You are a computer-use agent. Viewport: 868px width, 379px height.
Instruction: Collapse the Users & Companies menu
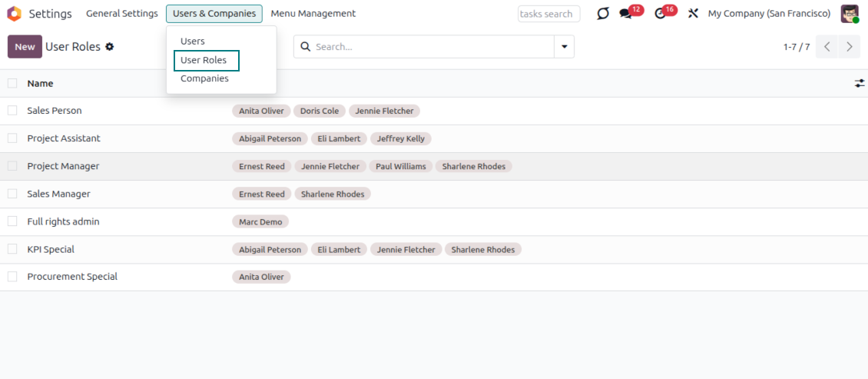214,14
